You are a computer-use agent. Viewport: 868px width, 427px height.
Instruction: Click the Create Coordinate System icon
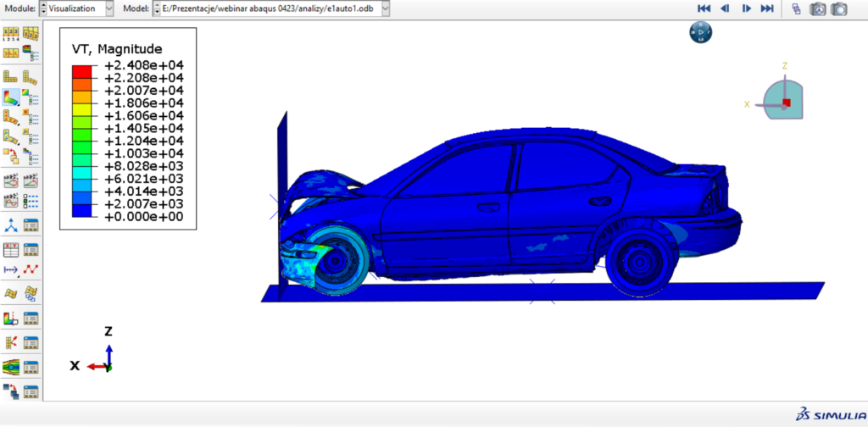point(11,225)
